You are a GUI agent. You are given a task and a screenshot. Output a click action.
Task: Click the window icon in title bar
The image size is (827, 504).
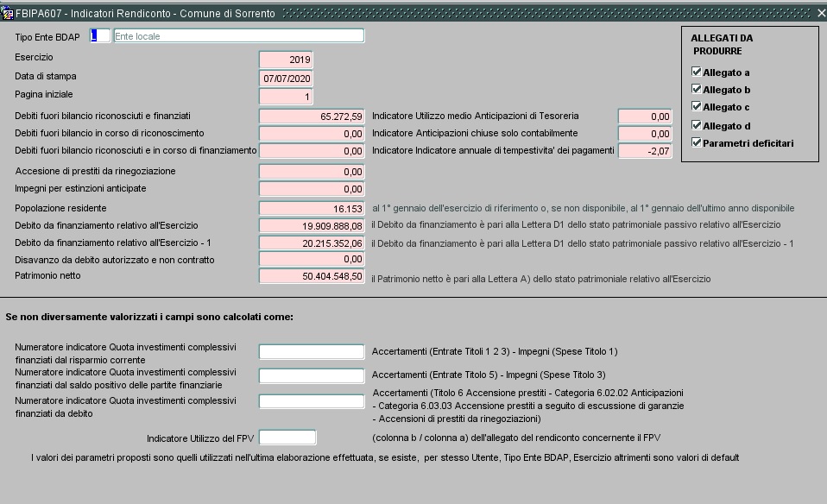coord(8,13)
